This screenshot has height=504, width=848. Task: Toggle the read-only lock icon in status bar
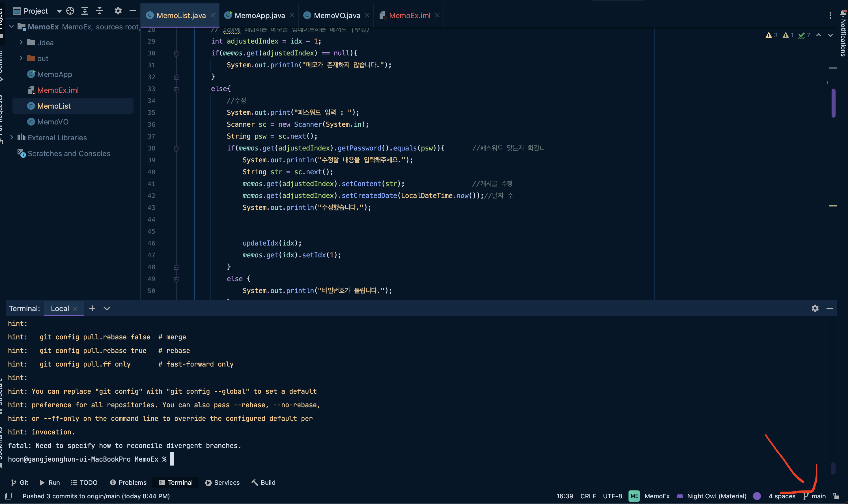tap(836, 496)
